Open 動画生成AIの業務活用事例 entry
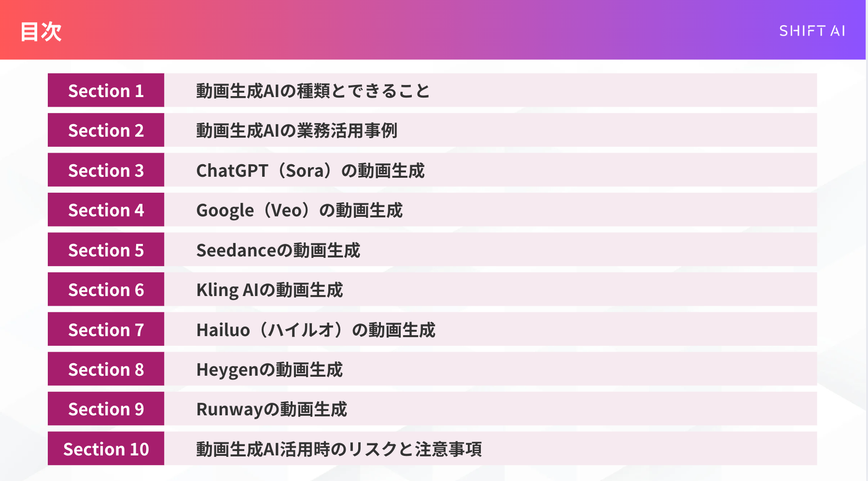 [x=296, y=130]
